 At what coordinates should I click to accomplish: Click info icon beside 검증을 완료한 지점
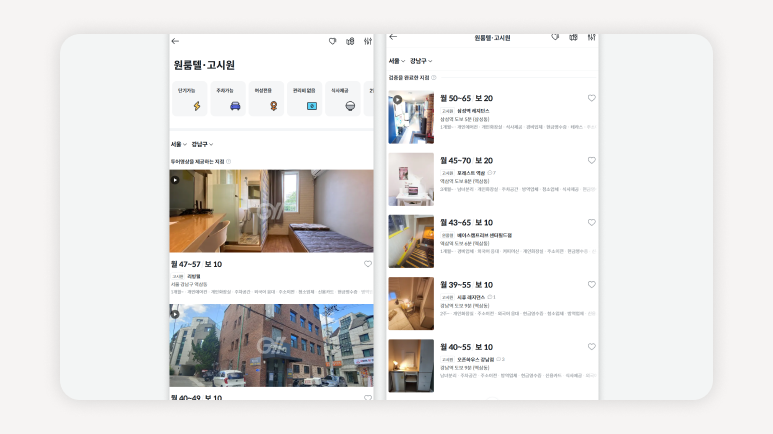click(x=434, y=77)
